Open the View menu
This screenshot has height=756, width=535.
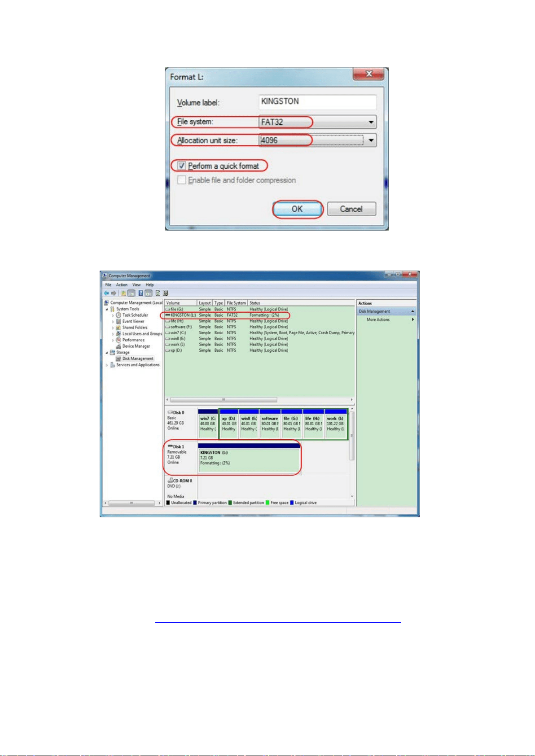136,285
